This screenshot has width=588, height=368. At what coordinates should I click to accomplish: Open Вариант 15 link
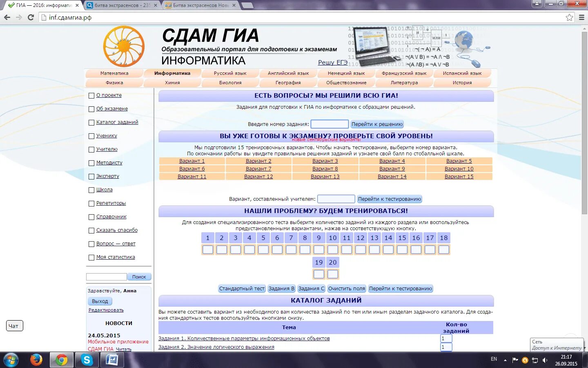click(459, 177)
